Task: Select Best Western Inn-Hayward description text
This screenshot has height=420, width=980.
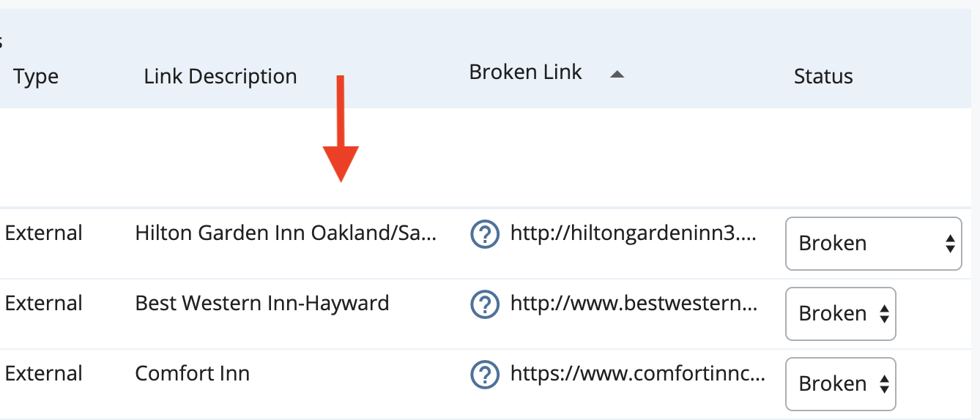Action: pyautogui.click(x=262, y=303)
